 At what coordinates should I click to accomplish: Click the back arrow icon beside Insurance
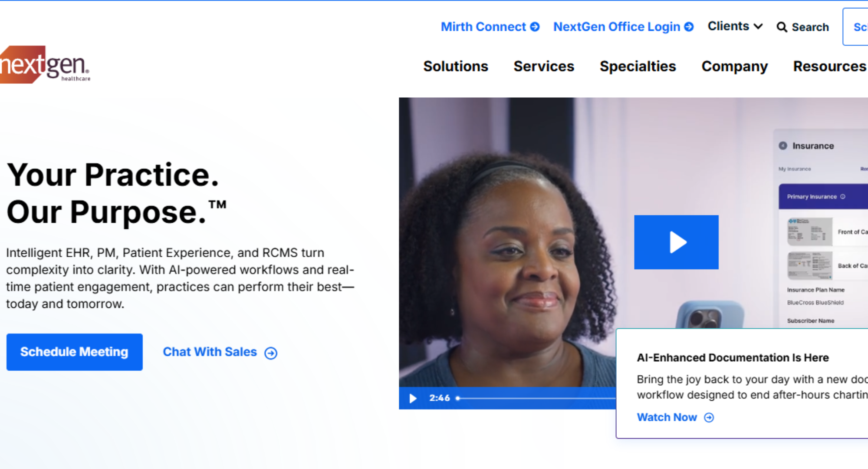[x=783, y=146]
